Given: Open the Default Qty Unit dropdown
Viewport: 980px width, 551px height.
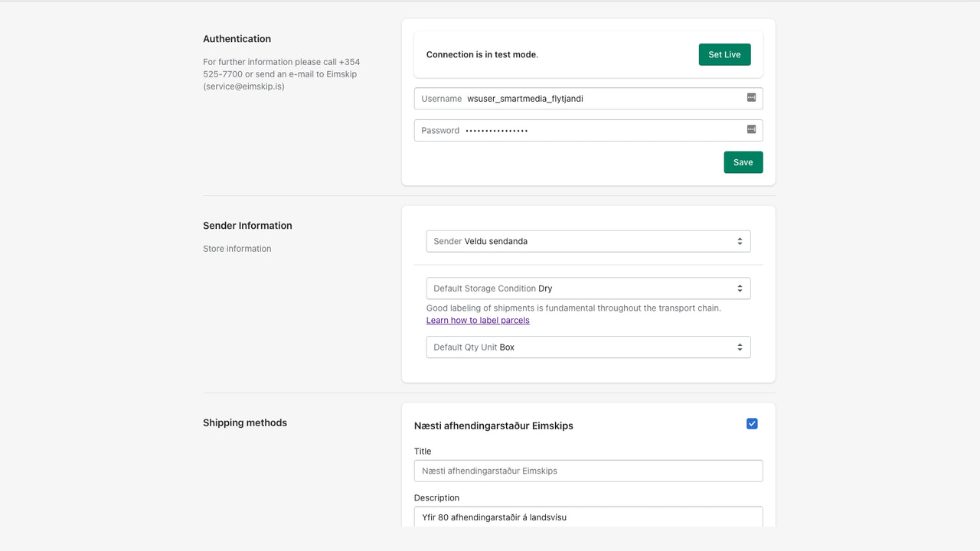Looking at the screenshot, I should [588, 347].
